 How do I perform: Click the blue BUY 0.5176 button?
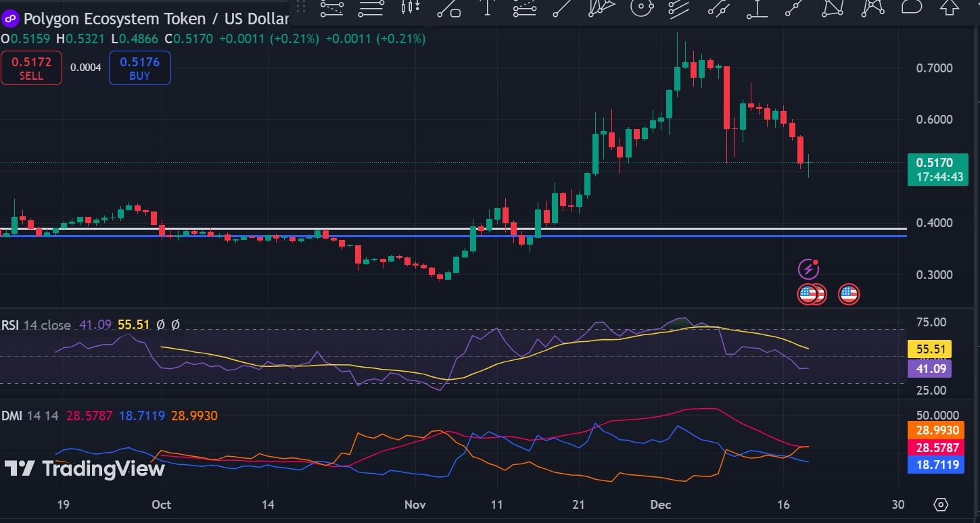click(140, 68)
